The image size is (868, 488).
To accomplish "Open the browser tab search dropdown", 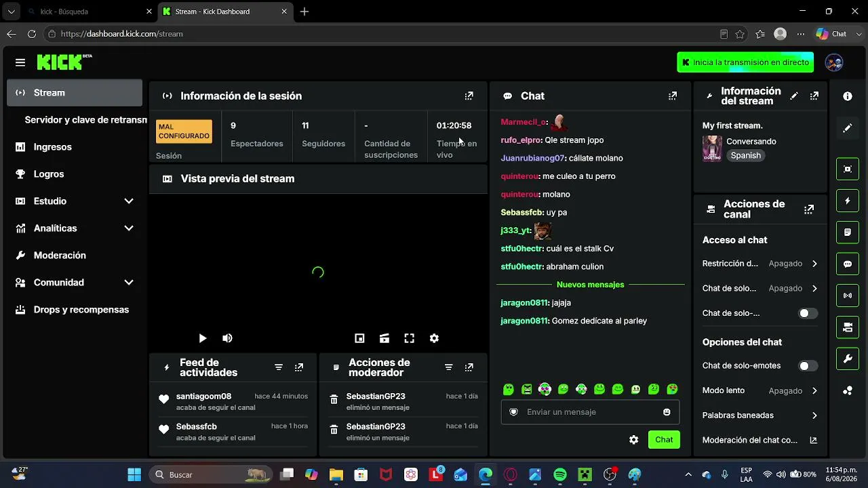I will (11, 12).
